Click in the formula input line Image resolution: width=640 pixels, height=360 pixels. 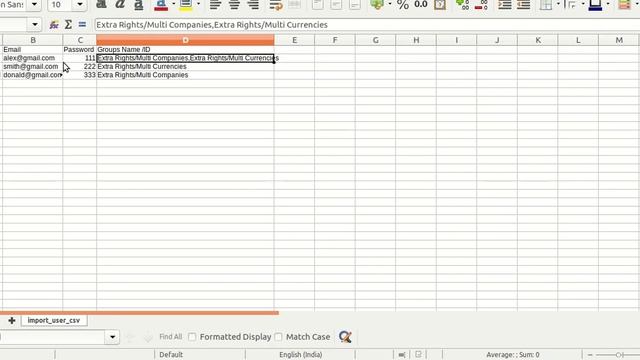click(367, 25)
